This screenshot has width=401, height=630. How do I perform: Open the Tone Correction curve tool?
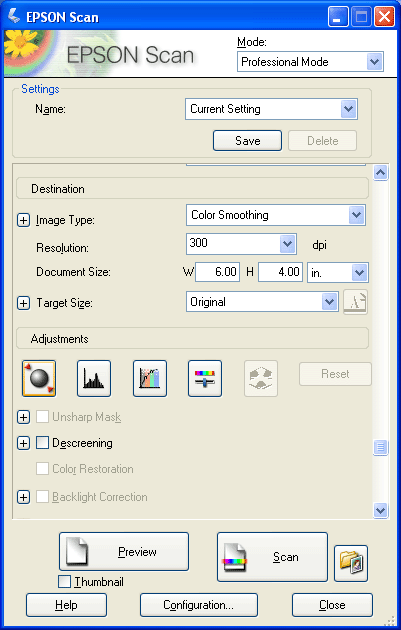click(149, 378)
